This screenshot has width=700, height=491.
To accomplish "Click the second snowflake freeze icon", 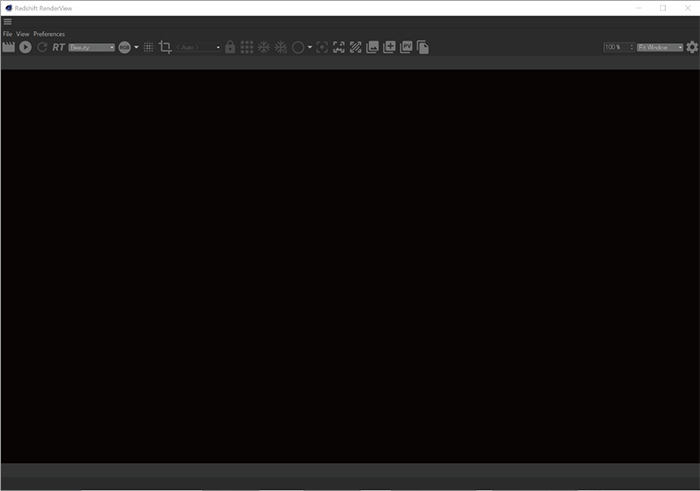I will coord(281,47).
